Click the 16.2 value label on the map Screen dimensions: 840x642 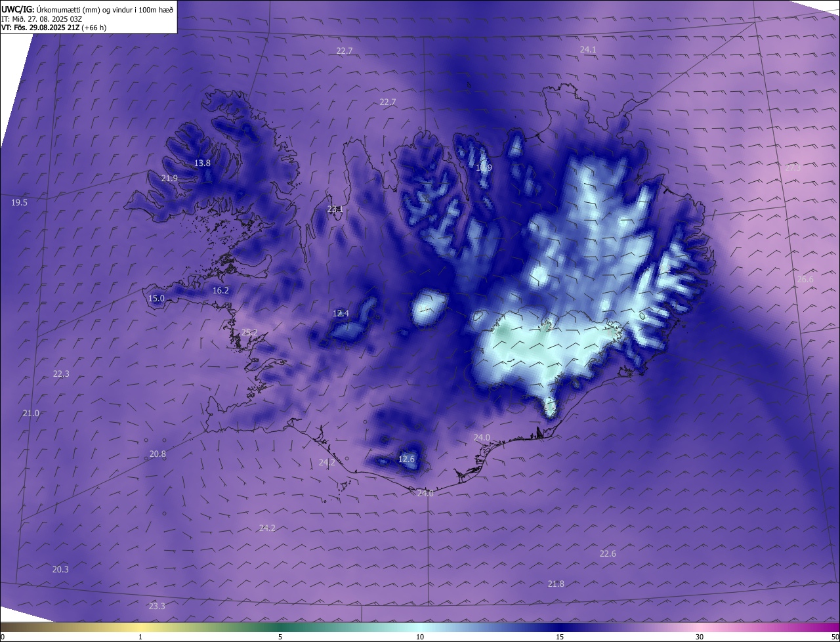(x=220, y=291)
